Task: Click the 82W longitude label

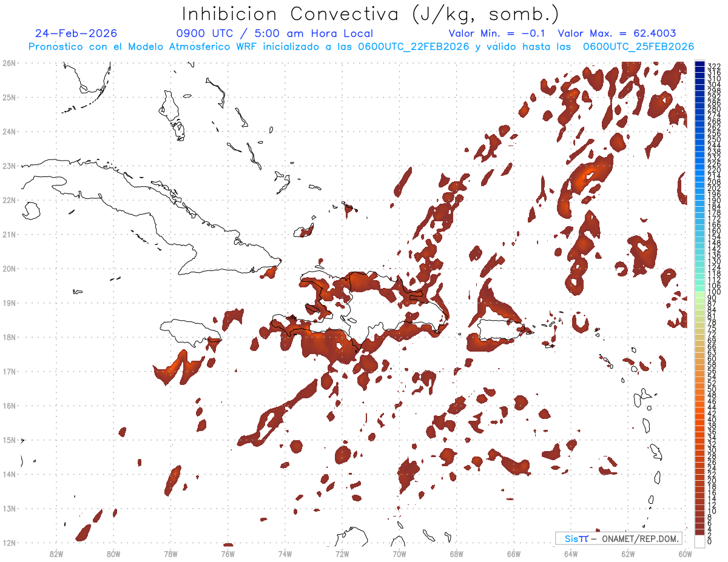Action: pyautogui.click(x=56, y=554)
